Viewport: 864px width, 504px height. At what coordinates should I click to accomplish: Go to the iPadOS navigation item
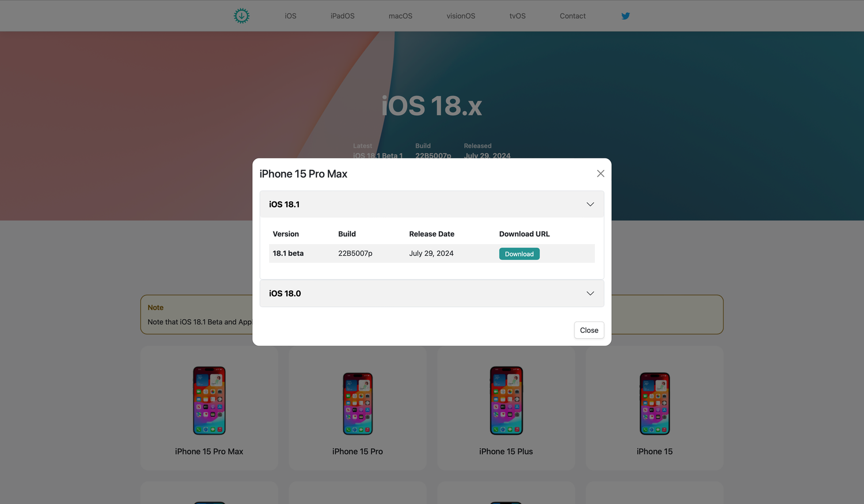click(342, 16)
